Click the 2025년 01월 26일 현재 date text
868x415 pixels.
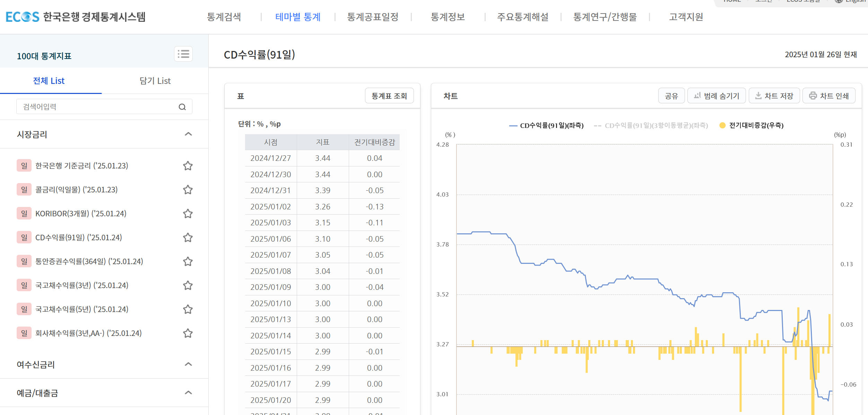tap(821, 54)
